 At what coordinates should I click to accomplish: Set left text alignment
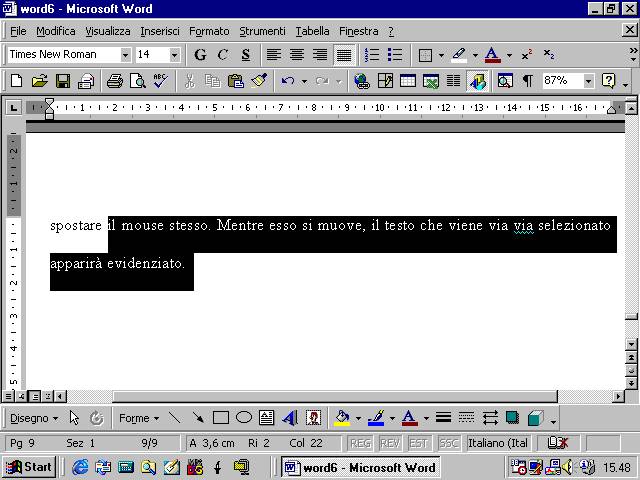pos(274,55)
